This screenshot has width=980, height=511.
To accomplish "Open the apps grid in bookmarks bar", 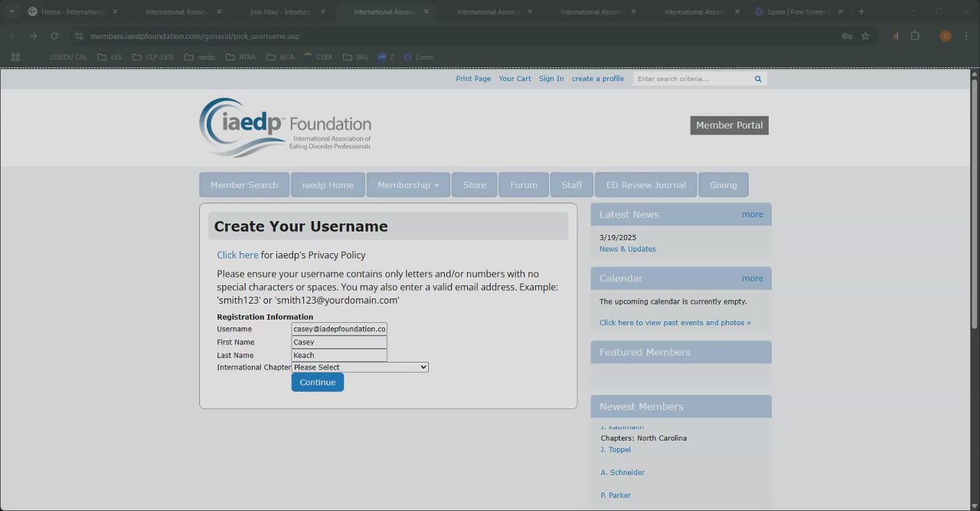I will click(15, 57).
